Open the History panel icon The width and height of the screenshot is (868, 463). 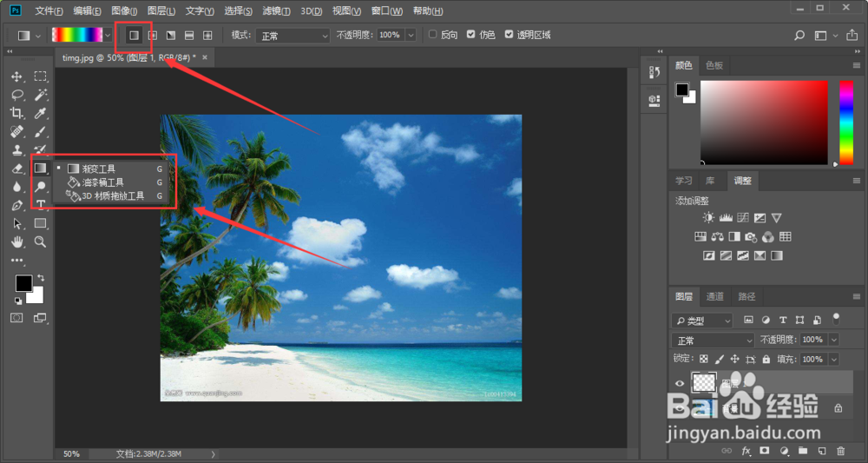654,72
